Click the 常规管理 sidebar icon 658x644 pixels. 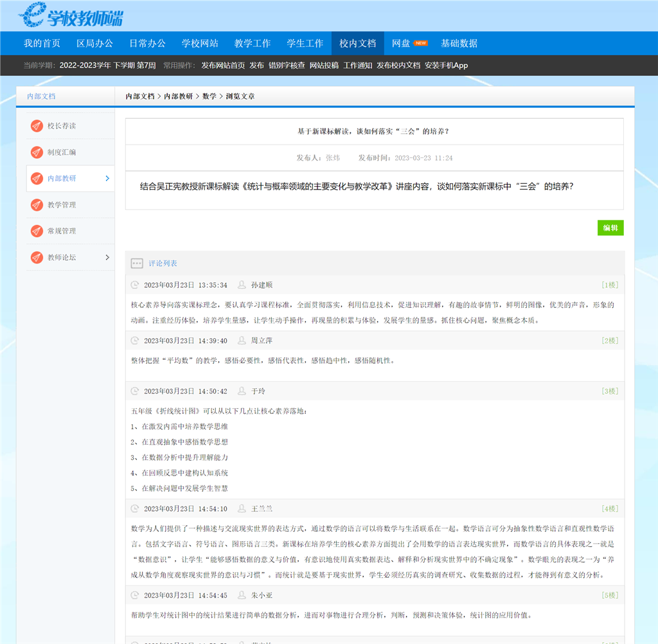tap(37, 231)
